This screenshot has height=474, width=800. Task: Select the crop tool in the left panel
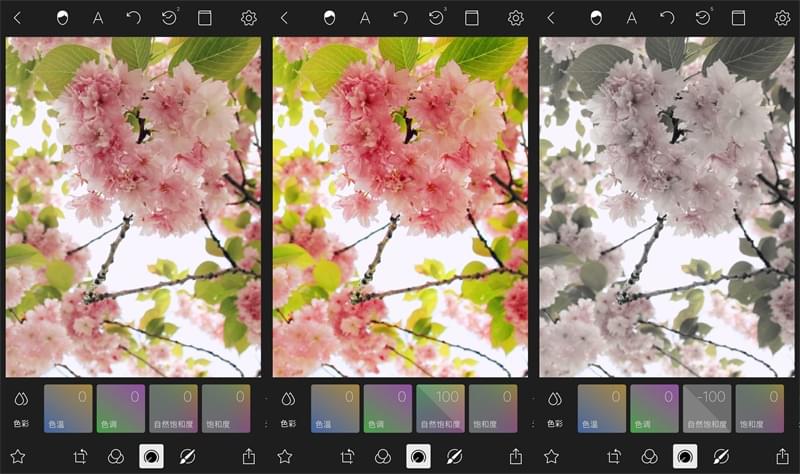click(x=82, y=456)
